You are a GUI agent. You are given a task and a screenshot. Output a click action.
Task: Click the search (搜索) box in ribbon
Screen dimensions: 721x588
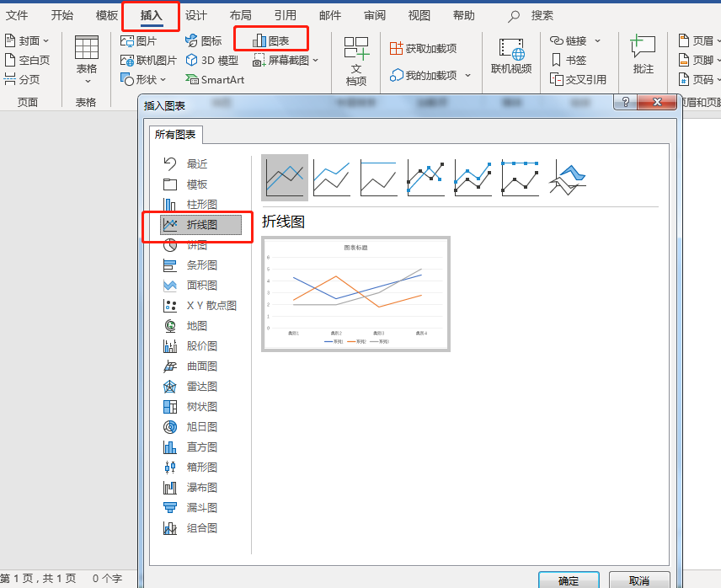tap(531, 16)
